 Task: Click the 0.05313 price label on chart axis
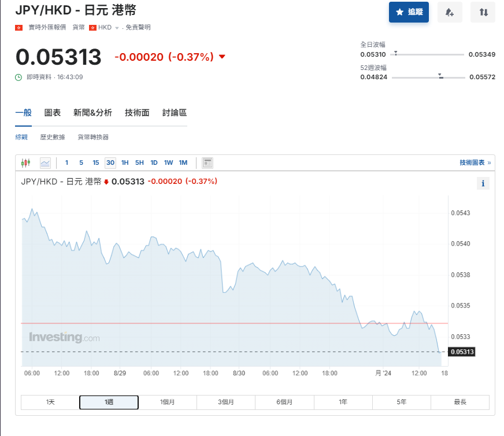[462, 352]
